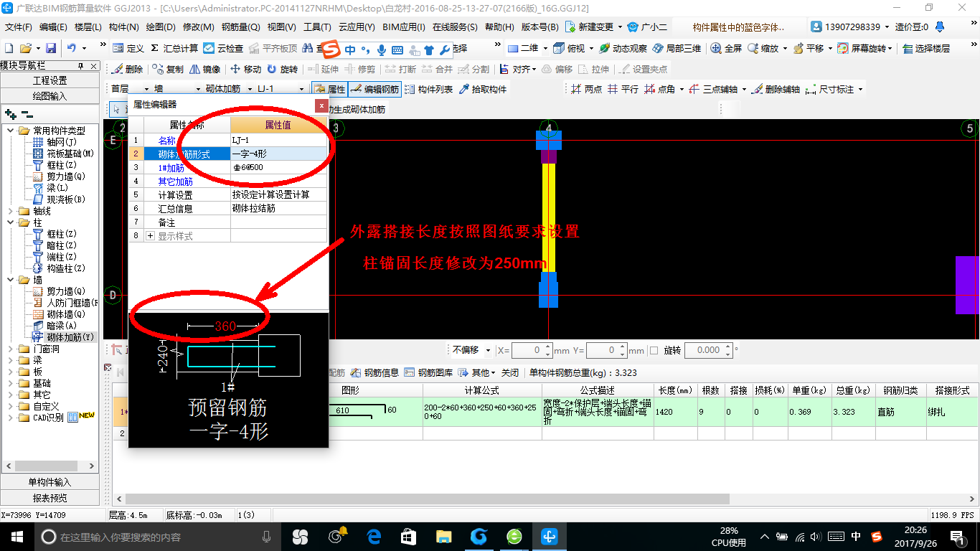Select 构造柱(Z) in component tree
The image size is (980, 551).
point(66,268)
